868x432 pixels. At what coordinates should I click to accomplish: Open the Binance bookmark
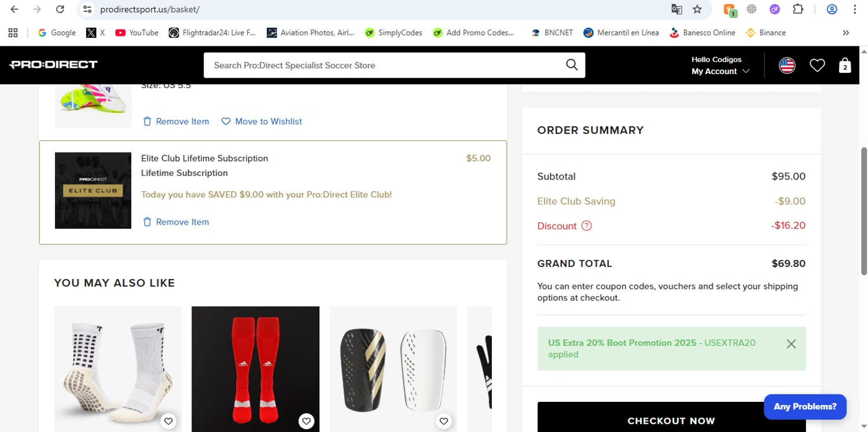pos(766,33)
